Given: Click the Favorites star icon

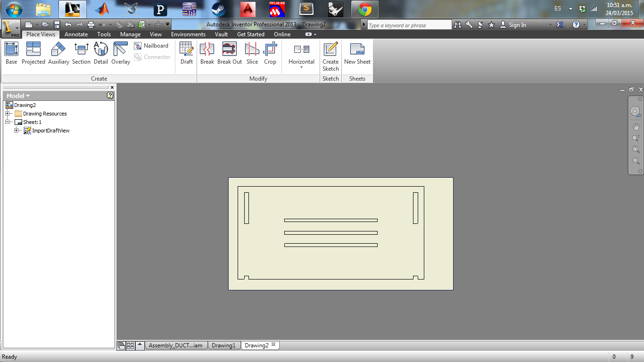Looking at the screenshot, I should click(492, 25).
